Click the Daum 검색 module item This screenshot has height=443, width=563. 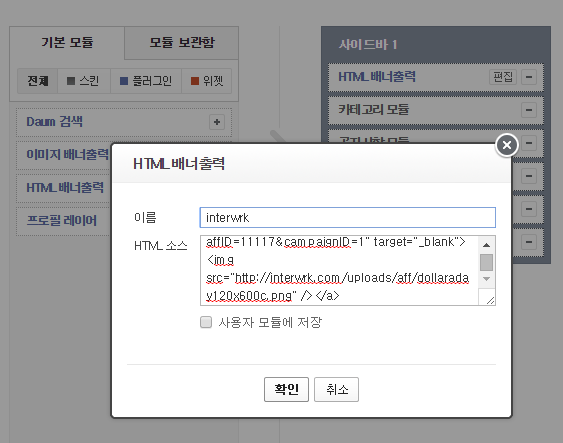coord(124,122)
